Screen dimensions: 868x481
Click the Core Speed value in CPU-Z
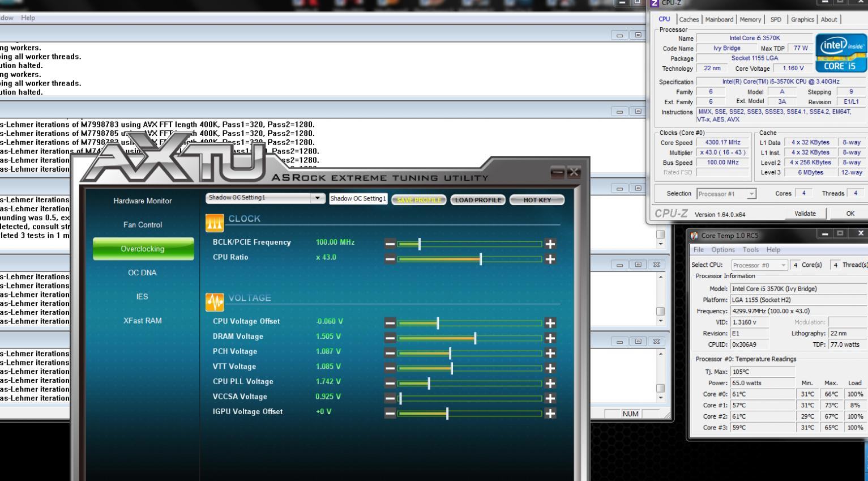(722, 143)
